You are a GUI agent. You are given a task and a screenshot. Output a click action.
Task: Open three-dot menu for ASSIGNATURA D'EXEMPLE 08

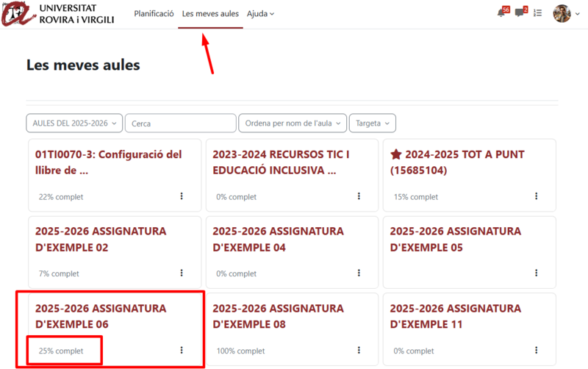pyautogui.click(x=359, y=351)
